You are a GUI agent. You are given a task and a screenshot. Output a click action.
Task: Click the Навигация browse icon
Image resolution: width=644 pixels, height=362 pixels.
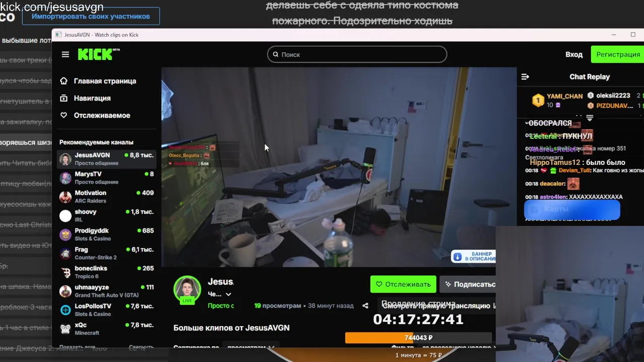click(63, 98)
